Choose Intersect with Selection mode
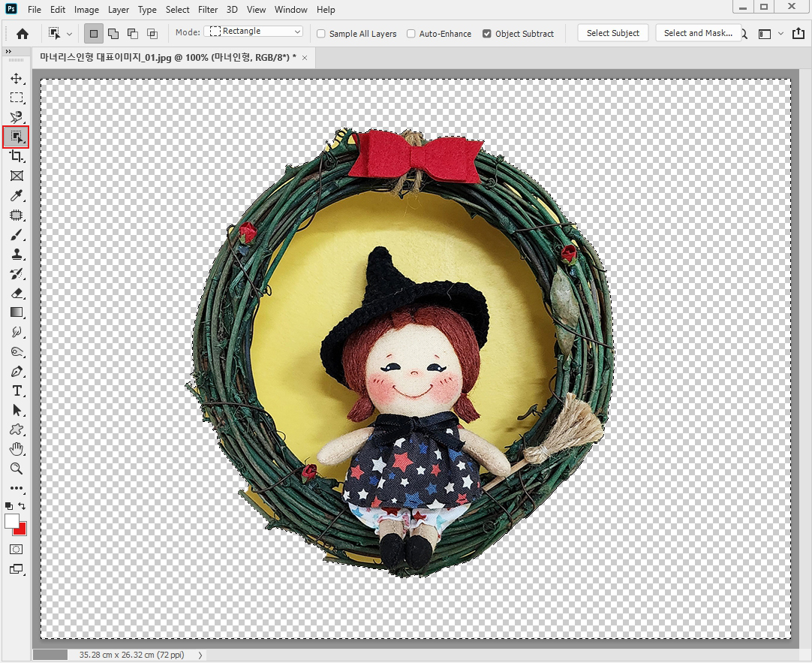The height and width of the screenshot is (663, 812). (152, 34)
